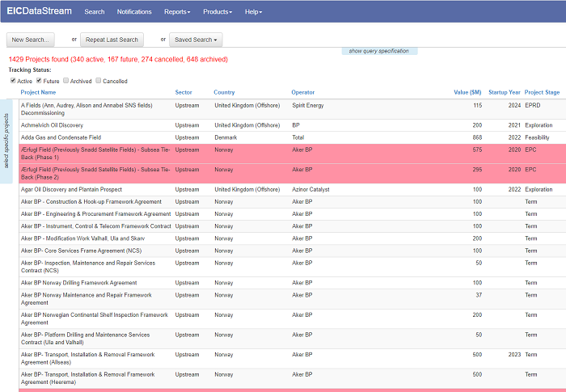This screenshot has width=566, height=392.
Task: Select A Fields Decommissioning project row
Action: pyautogui.click(x=293, y=109)
